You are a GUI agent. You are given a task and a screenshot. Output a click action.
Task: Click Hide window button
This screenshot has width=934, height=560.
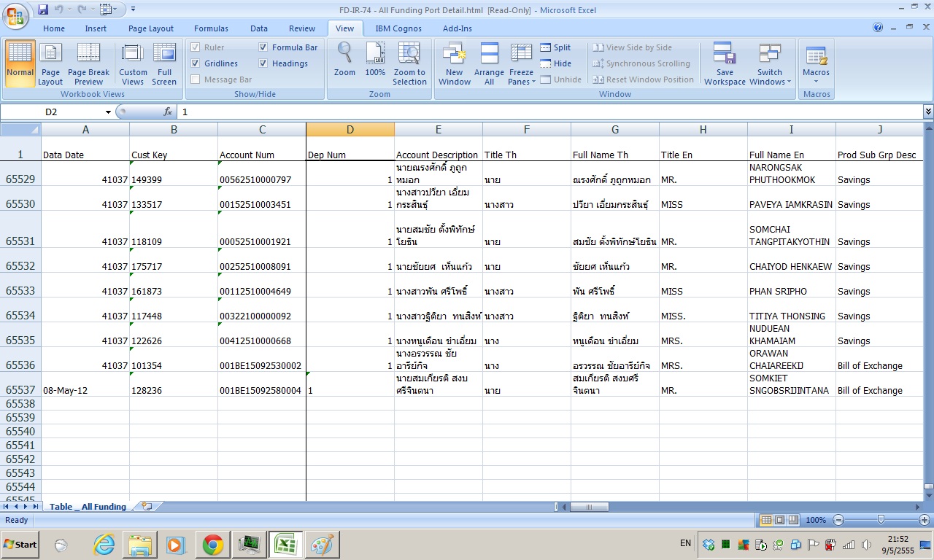coord(555,63)
